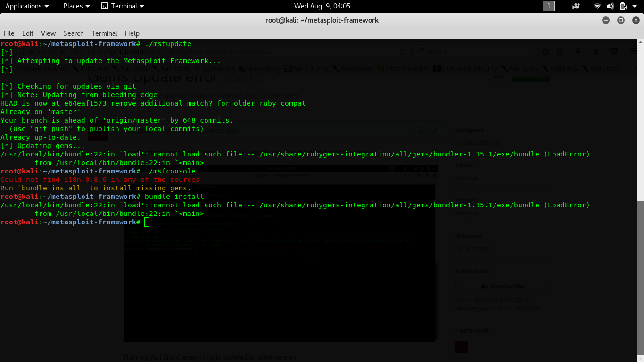Click inside the Firefox search field
The image size is (644, 362).
(471, 51)
